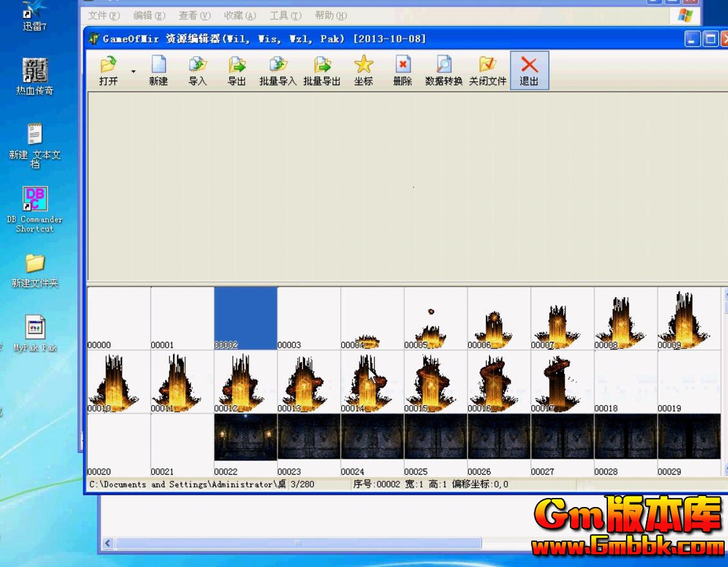The image size is (728, 567).
Task: Select the highlighted 00002 thumbnail cell
Action: tap(245, 317)
